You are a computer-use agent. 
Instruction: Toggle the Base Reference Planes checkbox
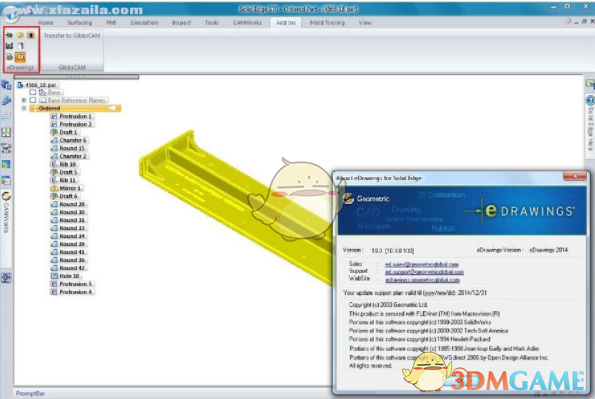point(33,100)
